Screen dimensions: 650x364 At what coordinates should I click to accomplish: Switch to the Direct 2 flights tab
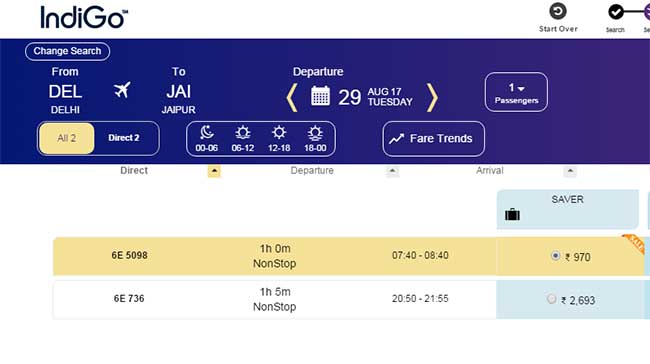click(124, 138)
